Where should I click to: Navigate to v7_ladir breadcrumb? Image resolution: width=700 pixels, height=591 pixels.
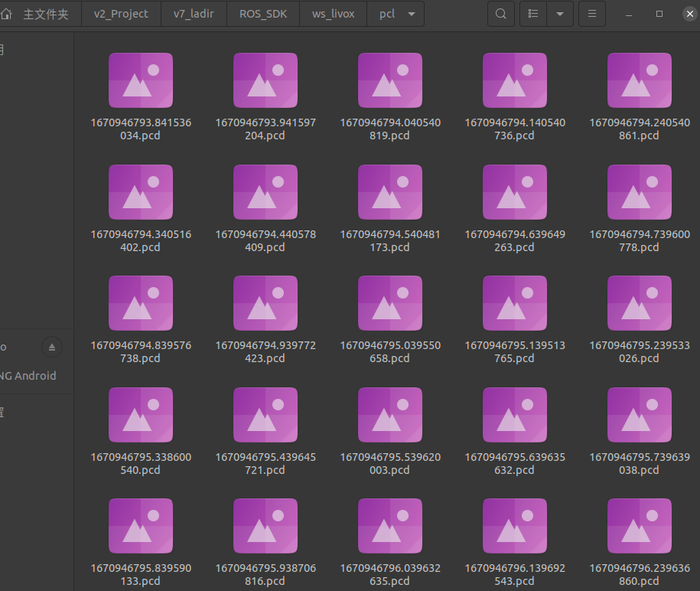coord(194,14)
